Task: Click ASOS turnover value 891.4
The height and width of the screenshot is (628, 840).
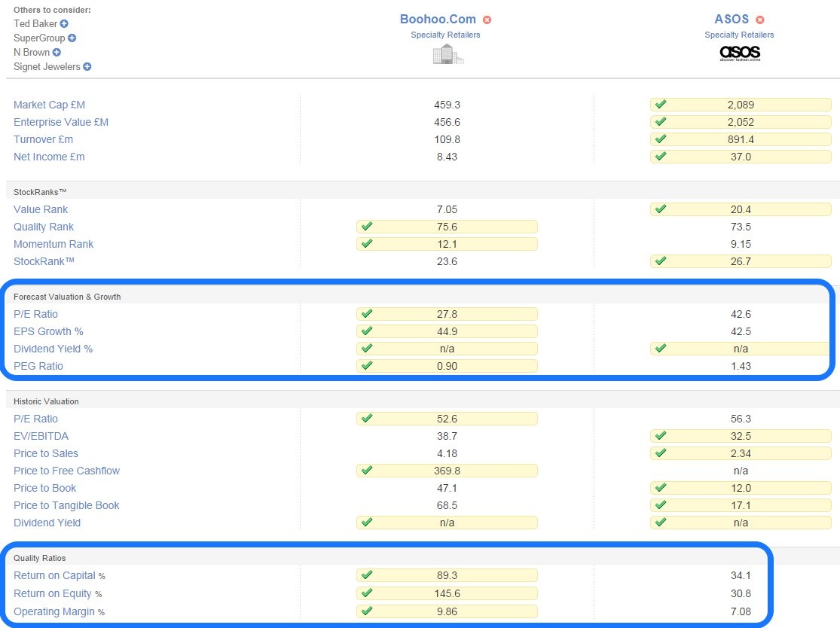Action: pos(741,140)
